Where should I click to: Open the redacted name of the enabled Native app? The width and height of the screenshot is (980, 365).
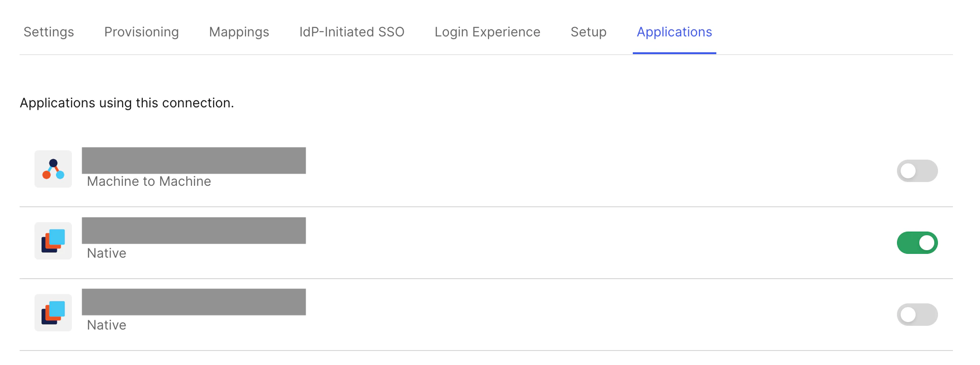(194, 231)
